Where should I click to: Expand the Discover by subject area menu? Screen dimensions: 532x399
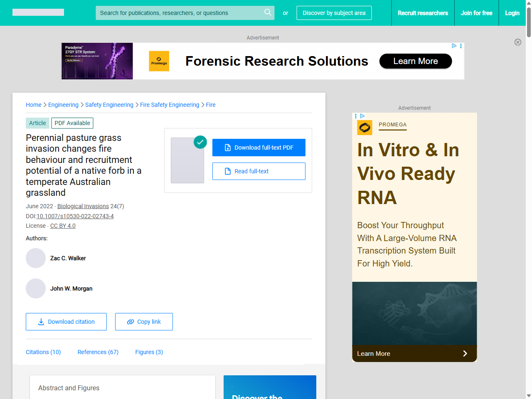tap(334, 13)
